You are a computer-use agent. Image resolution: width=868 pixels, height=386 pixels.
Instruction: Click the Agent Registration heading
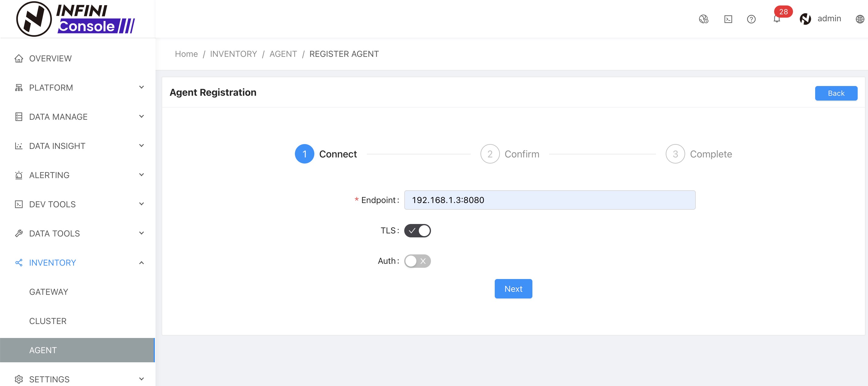click(213, 92)
